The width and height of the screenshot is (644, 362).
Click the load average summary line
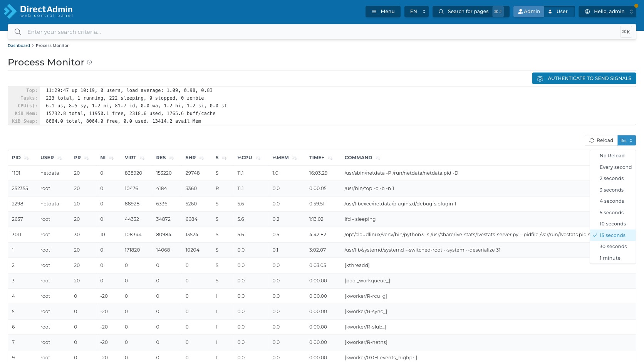click(129, 90)
